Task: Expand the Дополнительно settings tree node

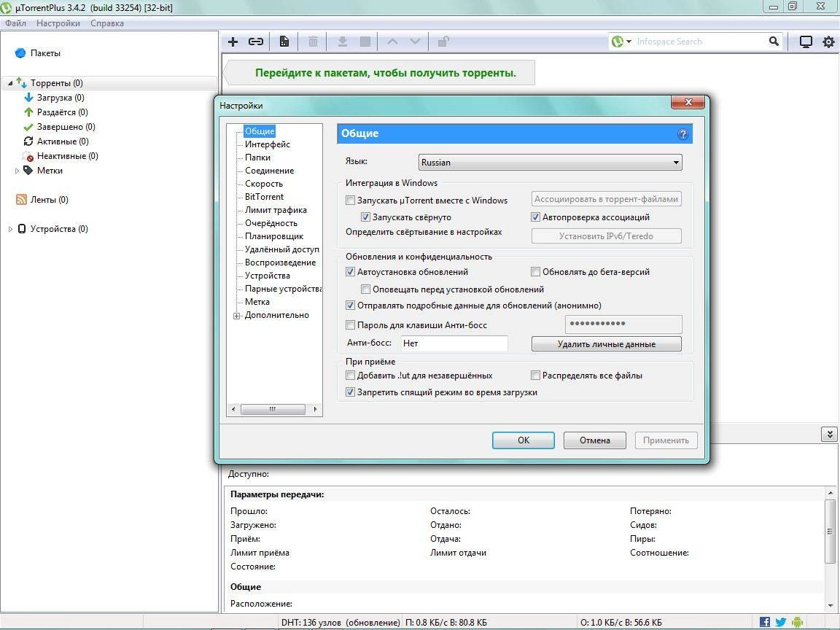Action: coord(236,315)
